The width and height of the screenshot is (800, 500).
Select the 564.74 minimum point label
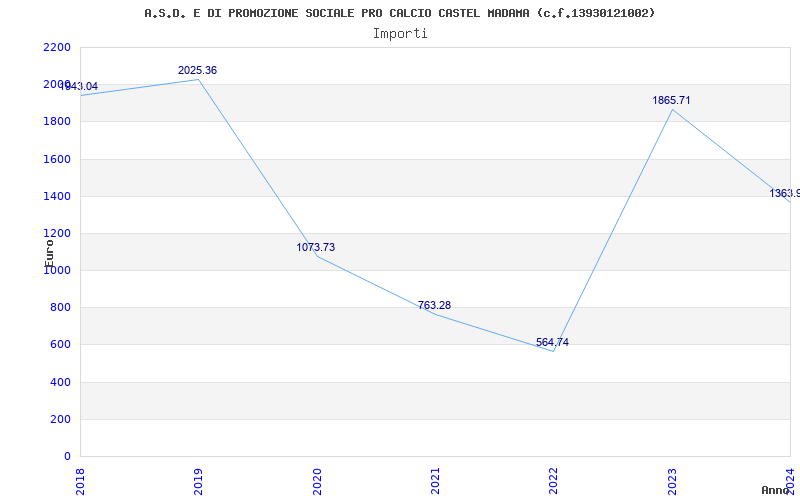(x=553, y=342)
